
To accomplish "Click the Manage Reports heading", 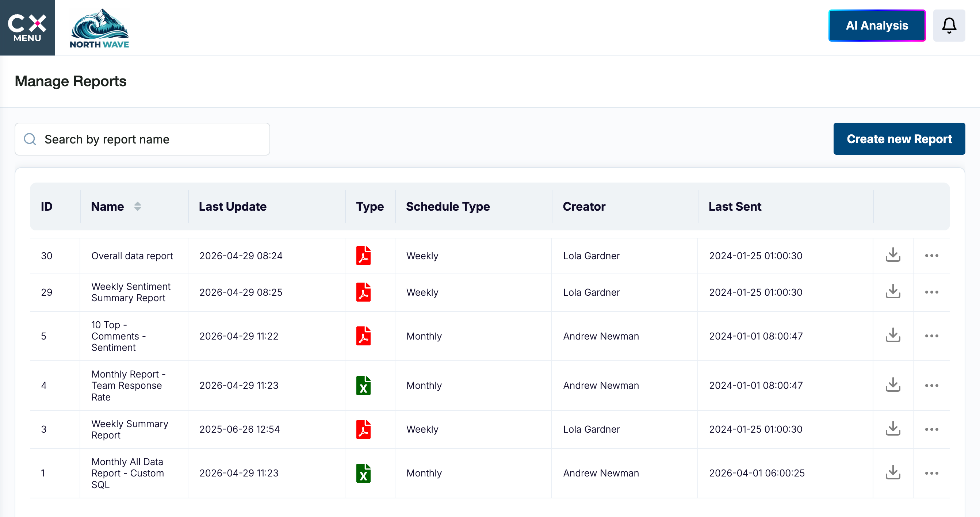I will [x=70, y=81].
